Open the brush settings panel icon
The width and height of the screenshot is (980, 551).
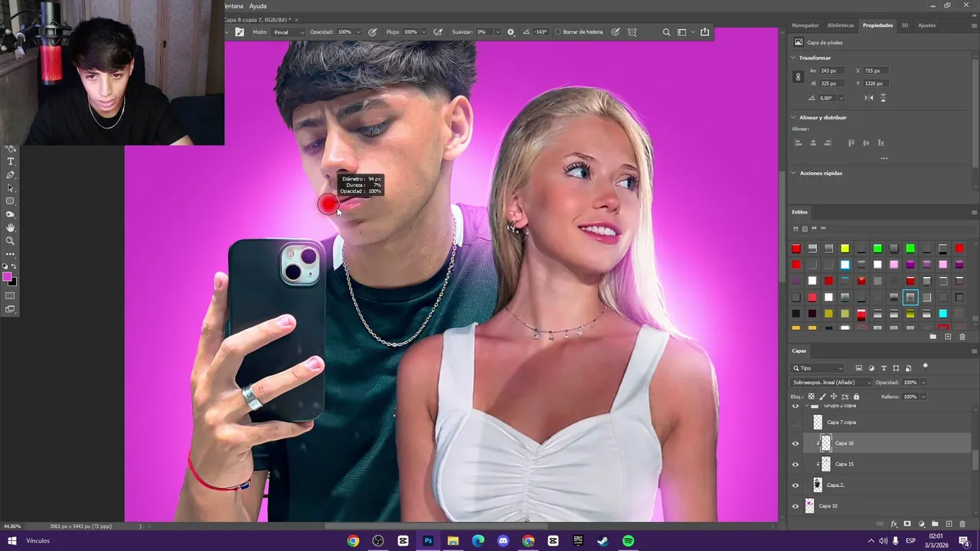(x=240, y=32)
